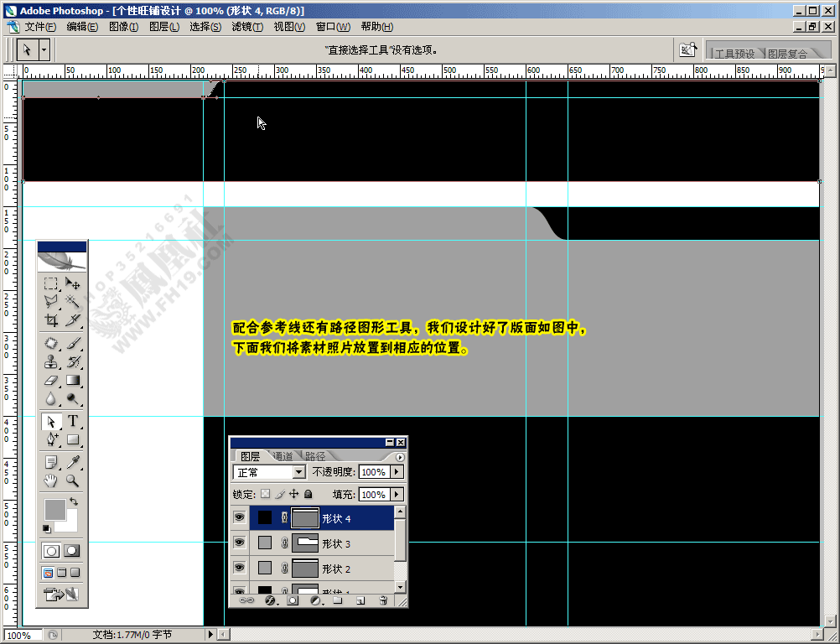Swap foreground and background colors
The height and width of the screenshot is (644, 840).
pos(74,502)
